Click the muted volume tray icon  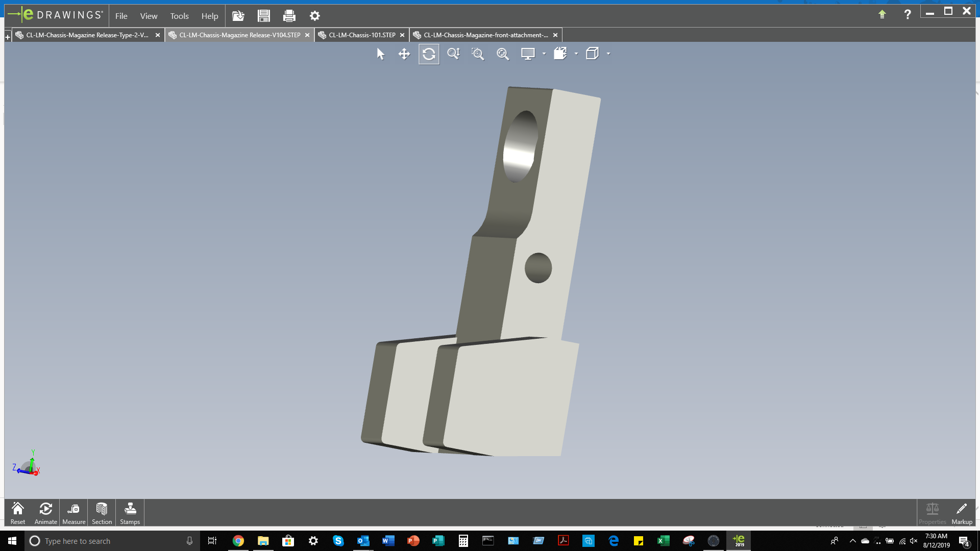914,541
